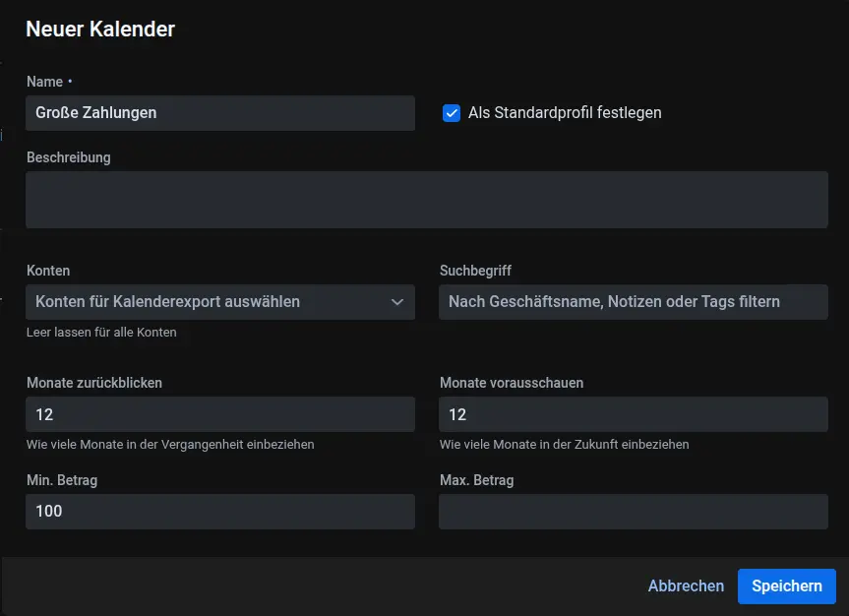Save the calendar with Speichern button

click(786, 586)
